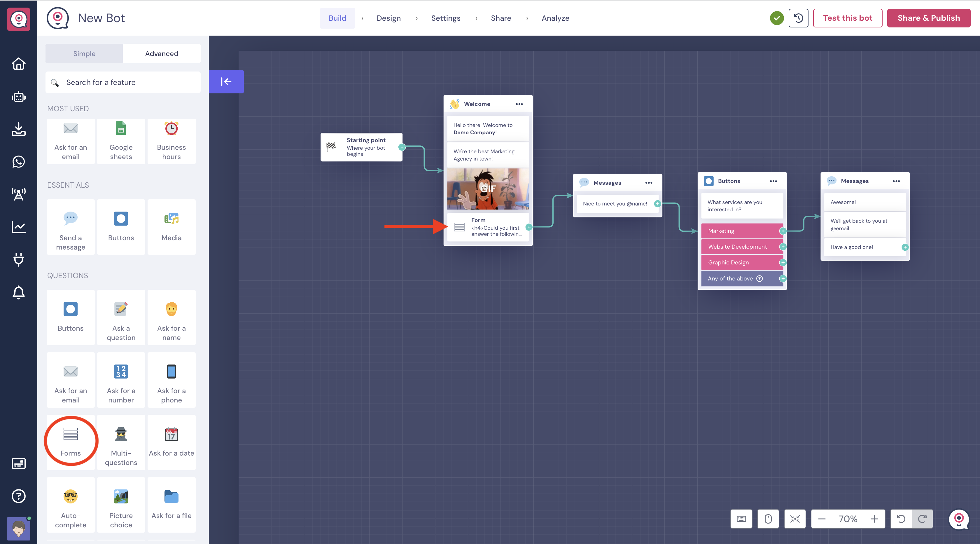Screen dimensions: 980x544
Task: Open the notifications bell icon
Action: pyautogui.click(x=18, y=292)
